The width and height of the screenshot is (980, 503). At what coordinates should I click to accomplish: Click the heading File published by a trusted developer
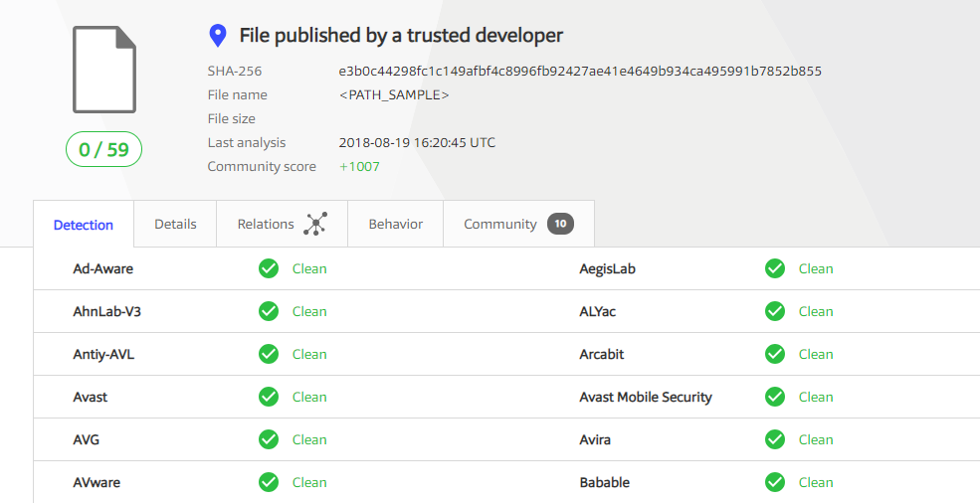click(401, 36)
